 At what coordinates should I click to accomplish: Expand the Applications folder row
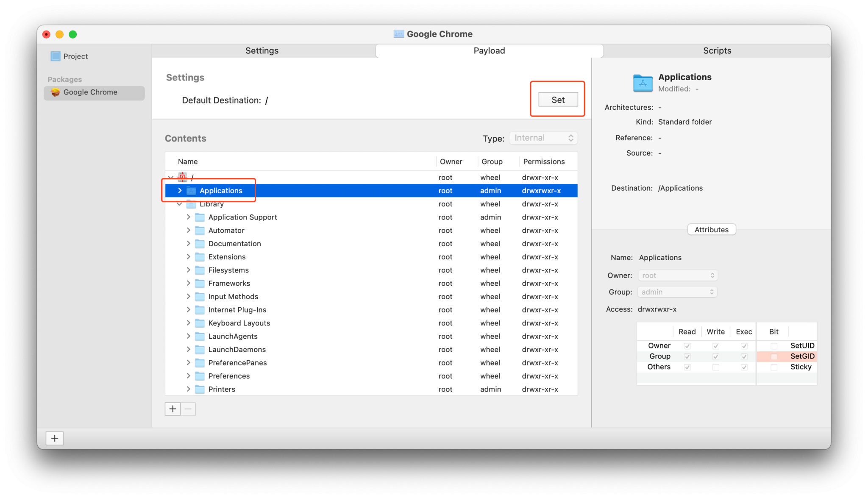click(x=180, y=191)
